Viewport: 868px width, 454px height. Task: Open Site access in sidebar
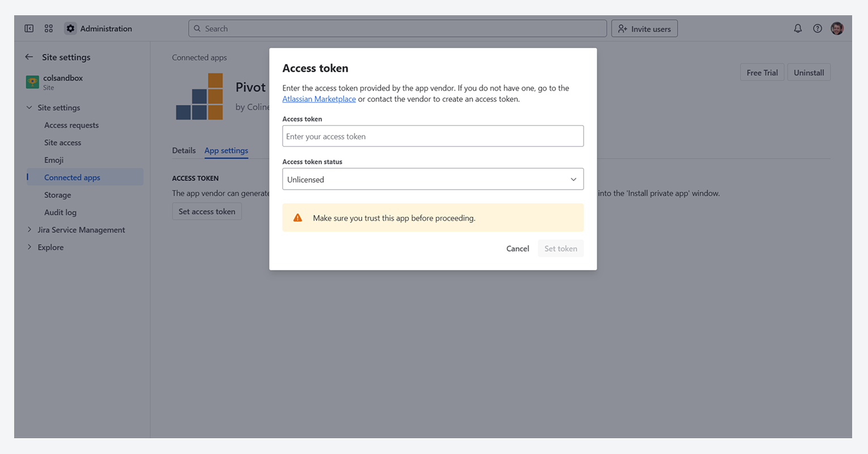pyautogui.click(x=63, y=143)
